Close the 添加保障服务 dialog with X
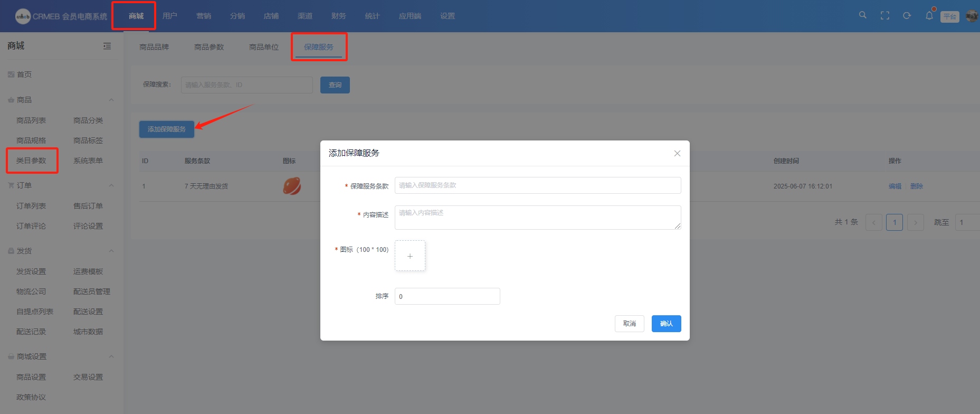Screen dimensions: 980x414 coord(677,154)
